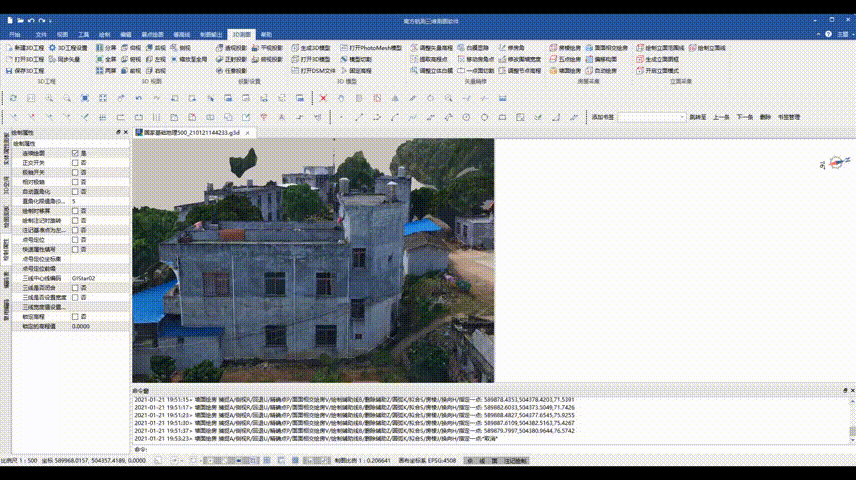
Task: Open the 开始 ribbon tab
Action: 15,34
